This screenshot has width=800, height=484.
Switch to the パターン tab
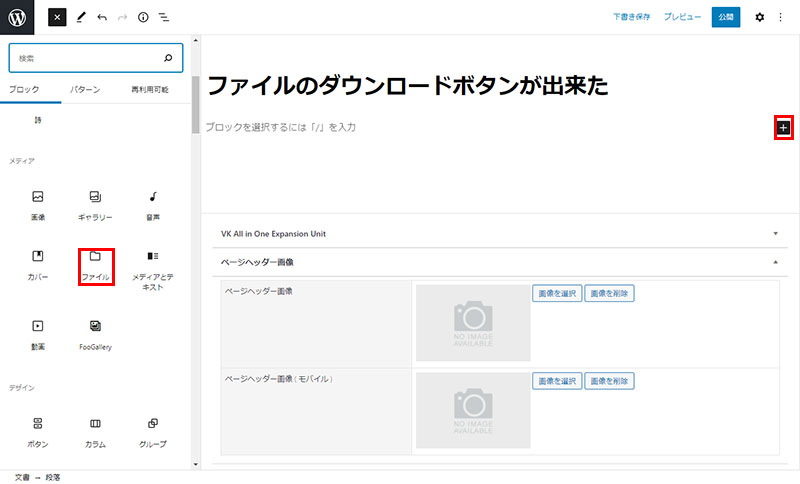pyautogui.click(x=85, y=90)
